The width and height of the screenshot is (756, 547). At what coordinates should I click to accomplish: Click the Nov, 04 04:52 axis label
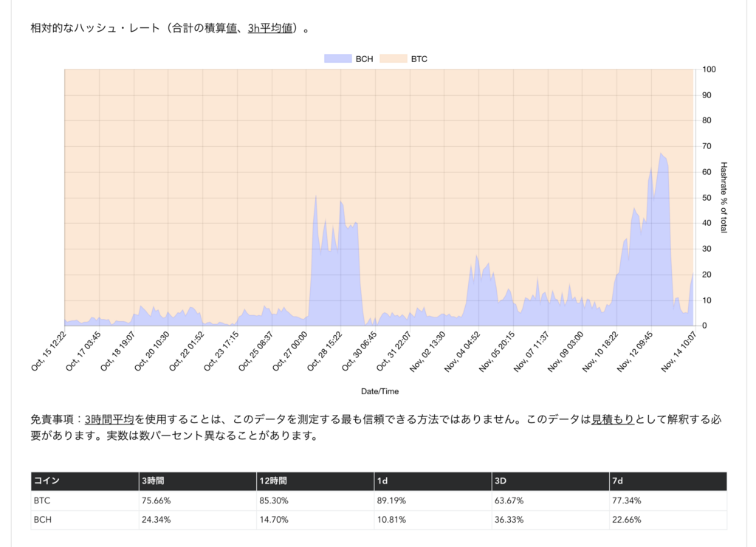coord(462,351)
